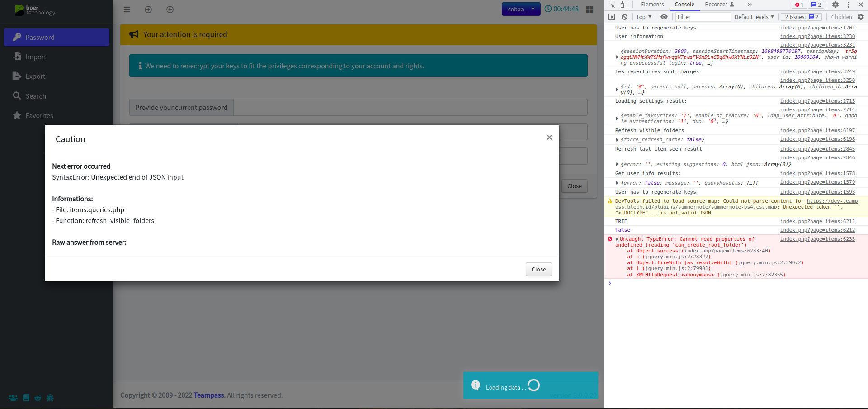
Task: Close the Caution dialog via Close button
Action: point(538,269)
